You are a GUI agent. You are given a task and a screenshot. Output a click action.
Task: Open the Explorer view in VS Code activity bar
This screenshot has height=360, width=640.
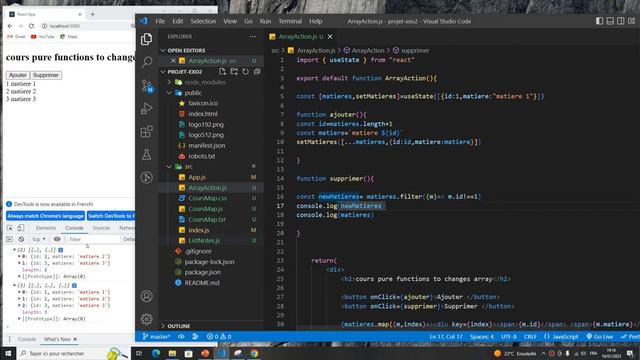[x=147, y=39]
